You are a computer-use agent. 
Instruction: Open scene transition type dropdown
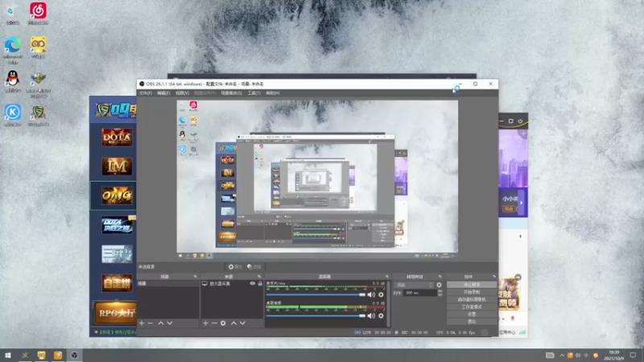[414, 285]
